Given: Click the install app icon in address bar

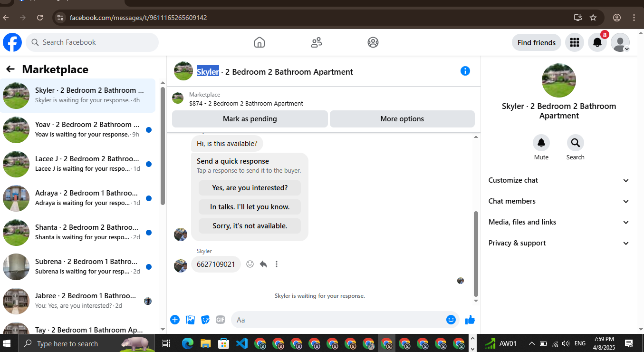Looking at the screenshot, I should point(578,18).
